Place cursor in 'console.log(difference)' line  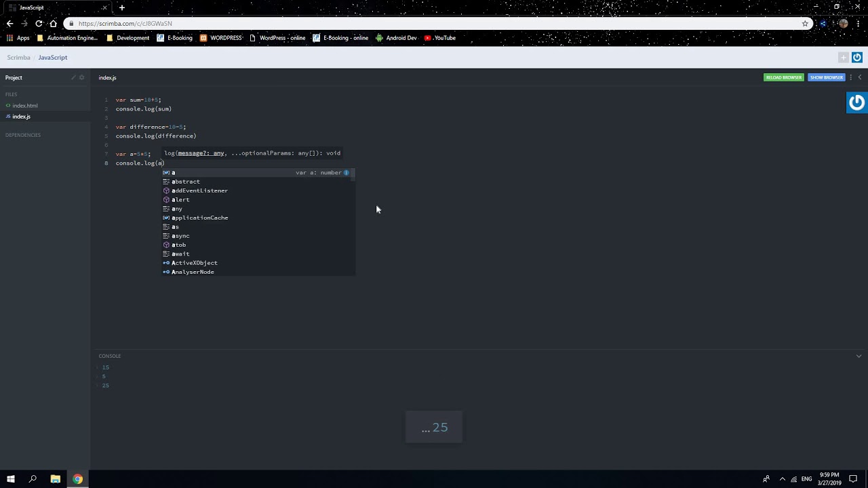(x=156, y=136)
